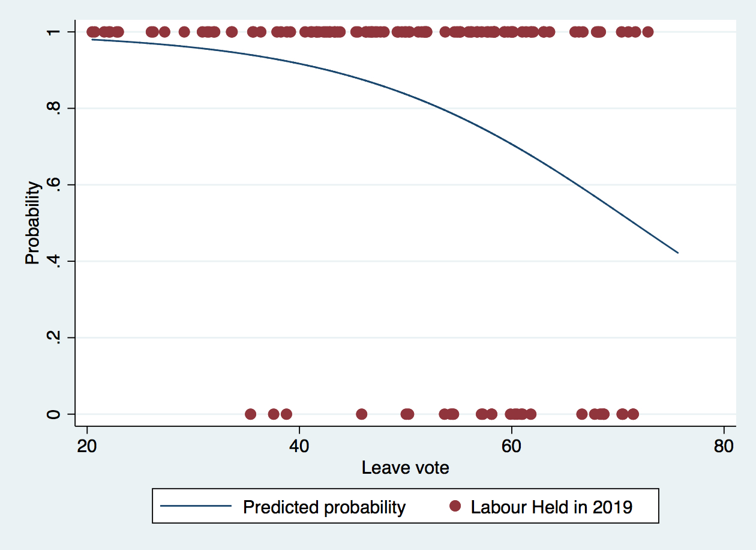
Task: Click the x-axis tick label 40
Action: coord(299,447)
